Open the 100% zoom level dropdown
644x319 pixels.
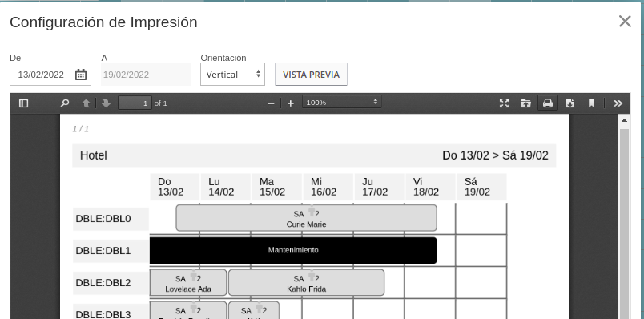pyautogui.click(x=342, y=102)
